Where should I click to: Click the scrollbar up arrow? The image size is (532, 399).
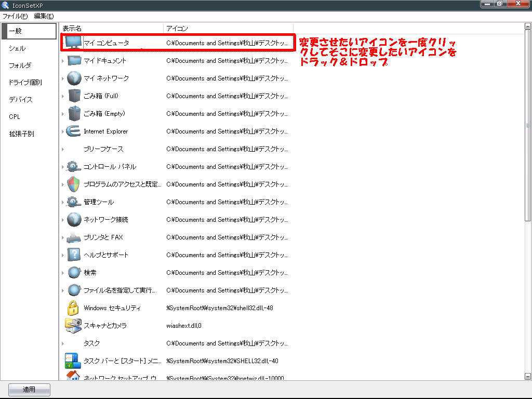pos(528,26)
